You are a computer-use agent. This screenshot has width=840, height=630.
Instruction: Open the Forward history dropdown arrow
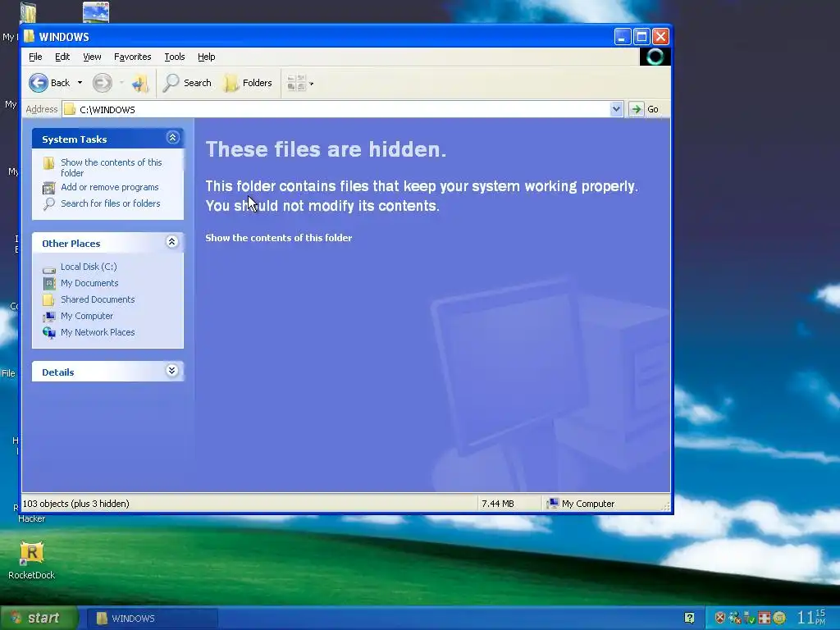(x=121, y=83)
